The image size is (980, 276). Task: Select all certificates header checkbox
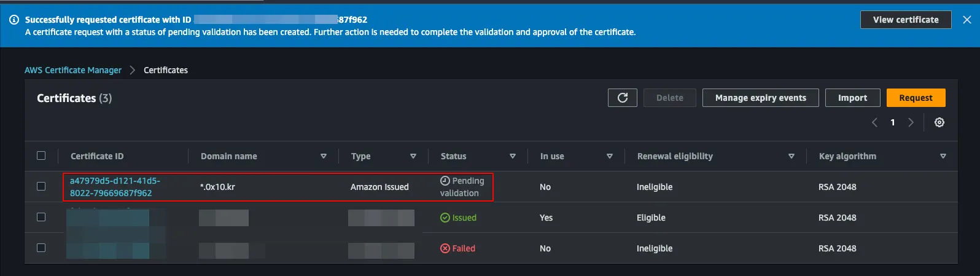tap(41, 156)
